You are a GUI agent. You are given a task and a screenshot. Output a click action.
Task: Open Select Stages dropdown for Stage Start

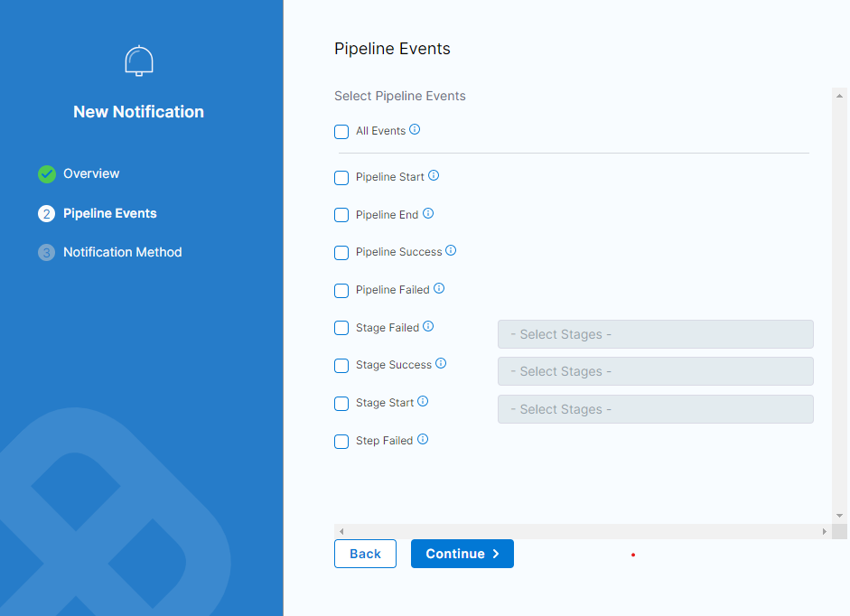point(655,409)
